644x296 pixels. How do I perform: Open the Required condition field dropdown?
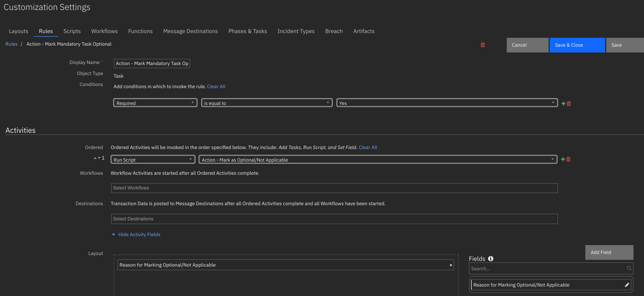pos(155,103)
